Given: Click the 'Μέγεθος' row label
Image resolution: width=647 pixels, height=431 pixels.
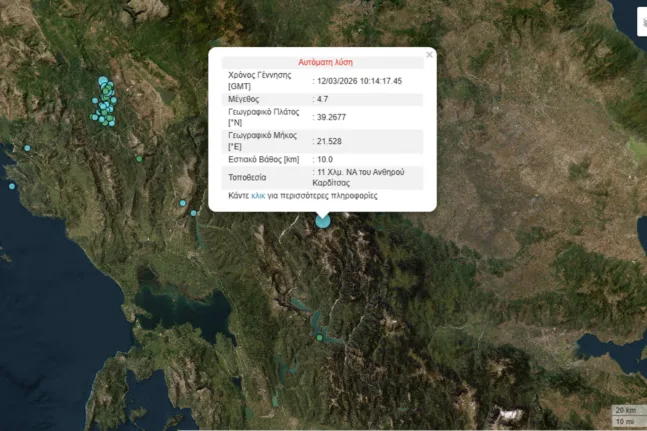Looking at the screenshot, I should click(245, 100).
